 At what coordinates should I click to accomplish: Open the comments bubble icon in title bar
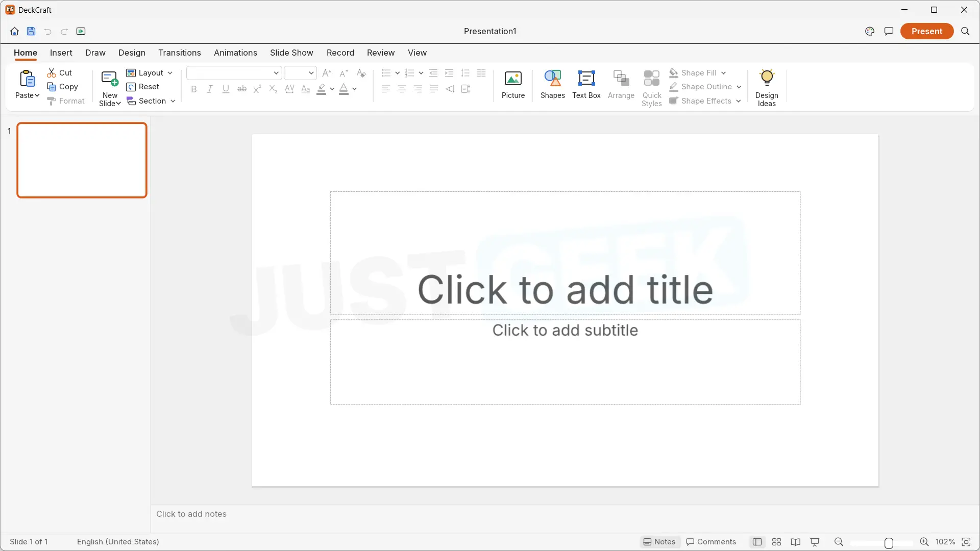889,31
